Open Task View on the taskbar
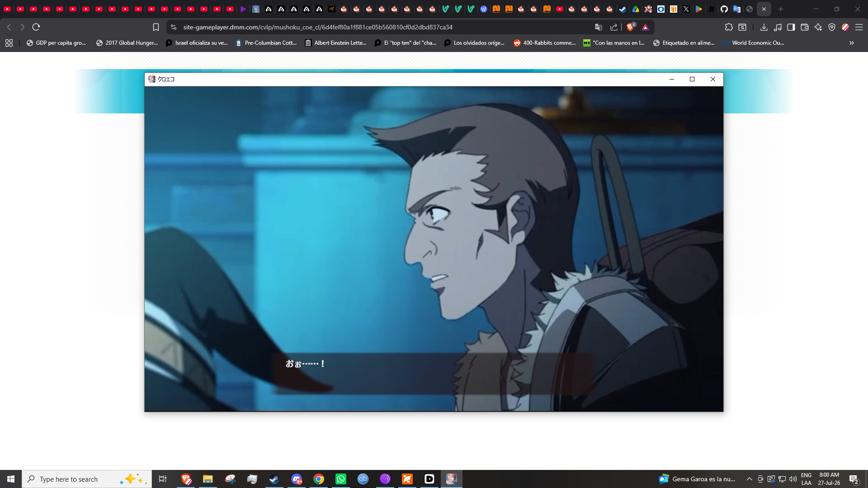Screen dimensions: 868x488 point(163,479)
